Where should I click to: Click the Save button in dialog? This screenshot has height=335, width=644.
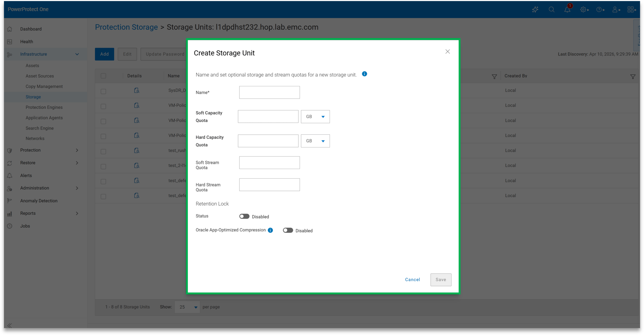coord(441,279)
